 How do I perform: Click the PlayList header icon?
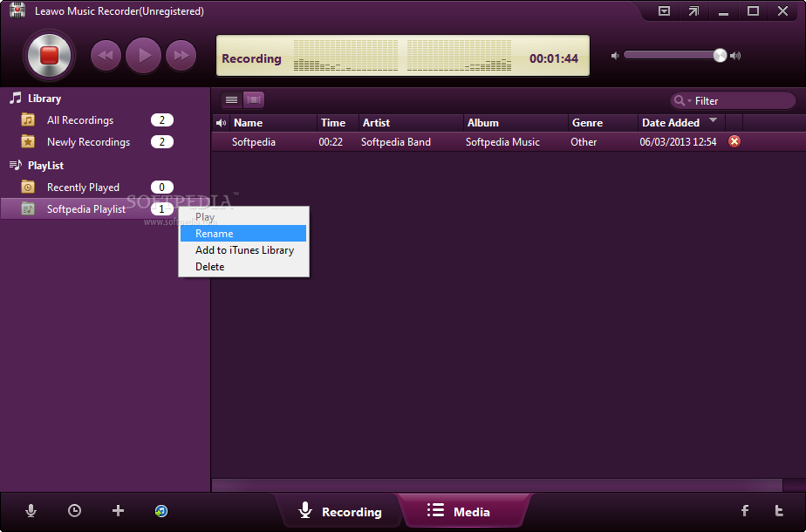(16, 165)
